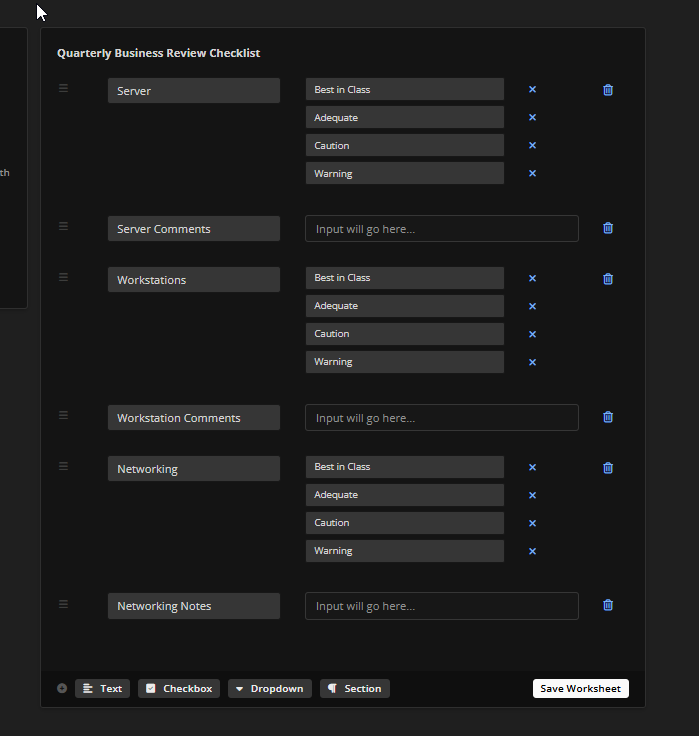Click trash icon for Workstations row
The image size is (699, 736).
(608, 279)
